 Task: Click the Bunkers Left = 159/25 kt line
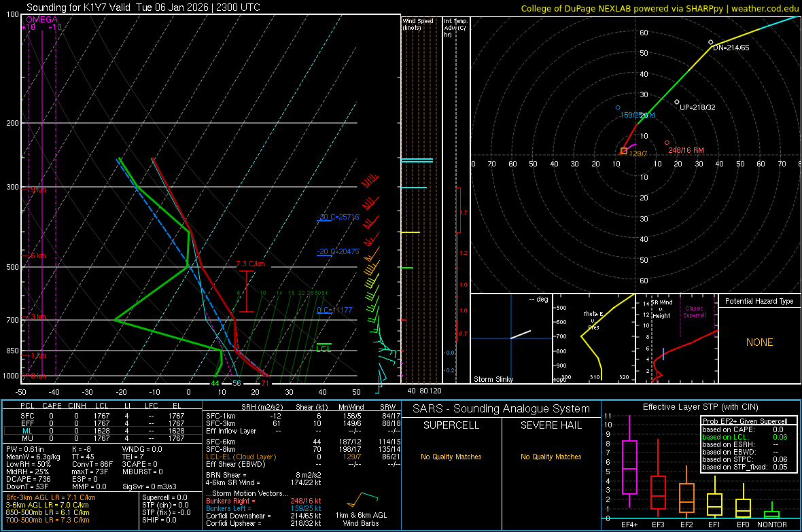(x=264, y=508)
